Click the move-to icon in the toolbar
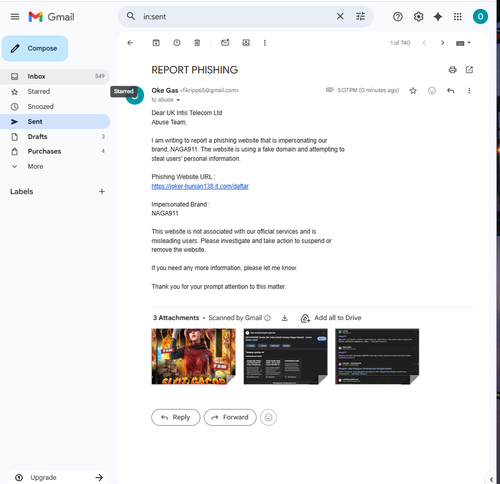The image size is (500, 484). 246,43
